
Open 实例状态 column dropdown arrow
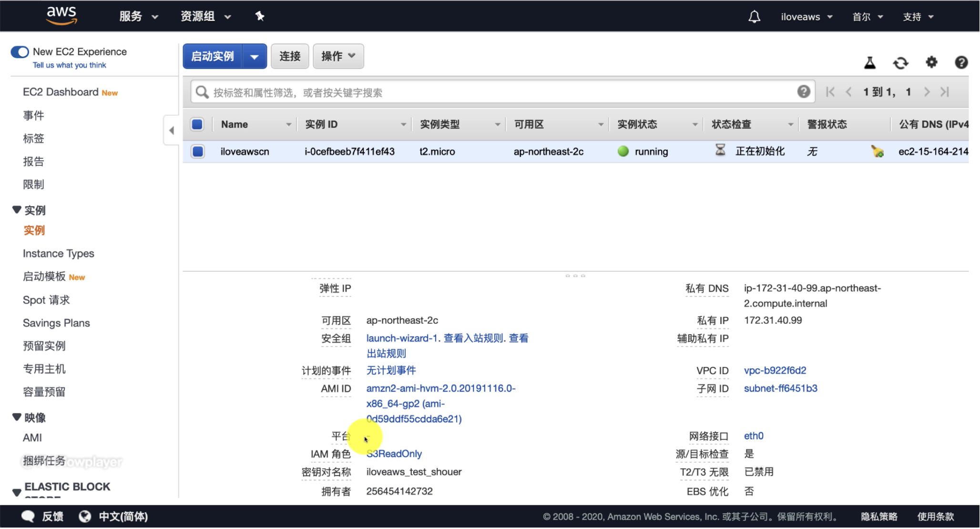click(695, 124)
